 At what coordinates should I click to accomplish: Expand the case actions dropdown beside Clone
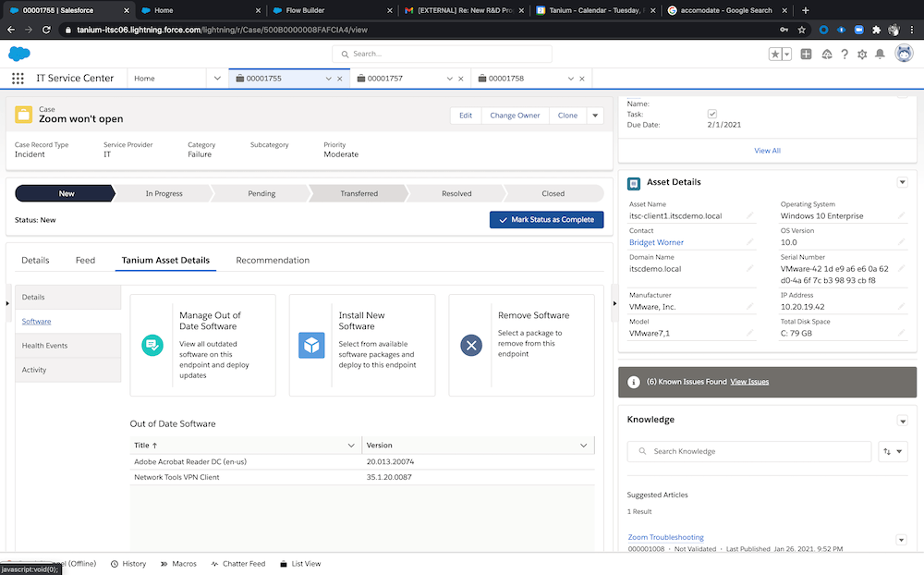click(595, 116)
